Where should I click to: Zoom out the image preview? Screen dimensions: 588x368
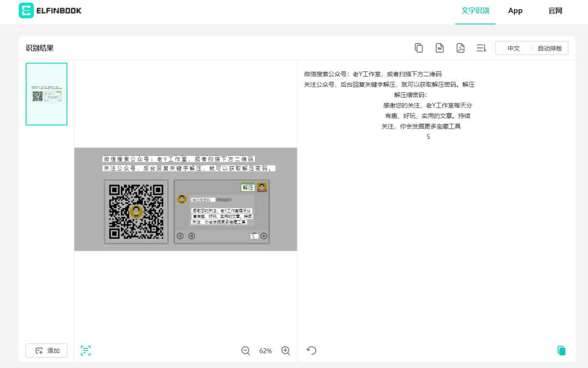click(246, 351)
